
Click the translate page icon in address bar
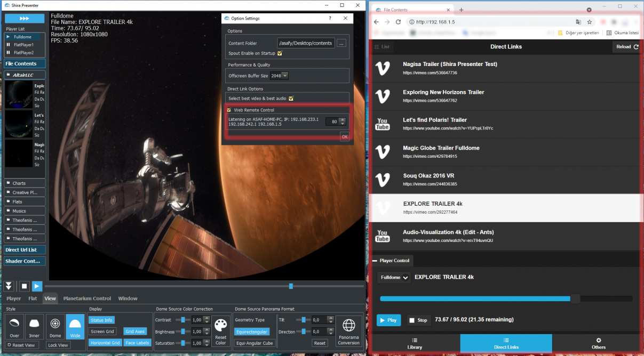(578, 22)
